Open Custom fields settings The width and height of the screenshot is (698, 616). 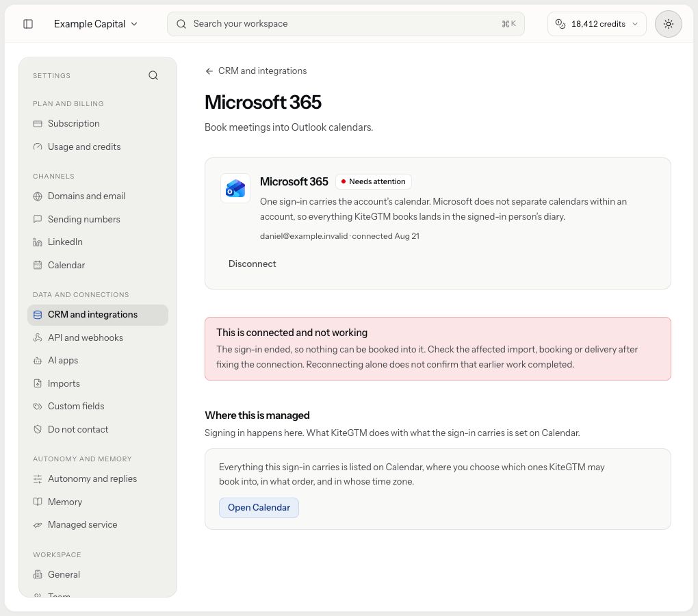(x=97, y=407)
